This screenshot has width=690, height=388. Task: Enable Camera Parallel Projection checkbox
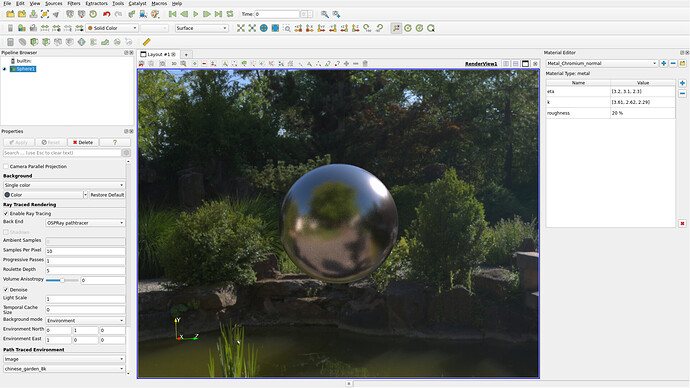click(x=6, y=166)
